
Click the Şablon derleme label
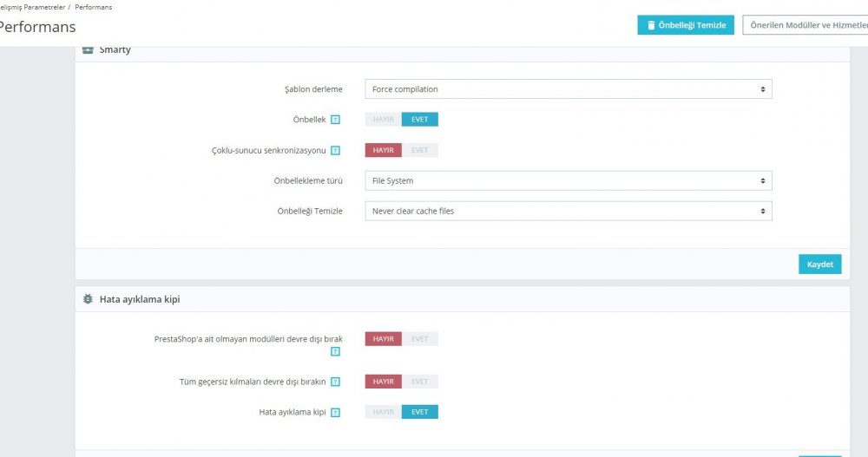click(313, 89)
